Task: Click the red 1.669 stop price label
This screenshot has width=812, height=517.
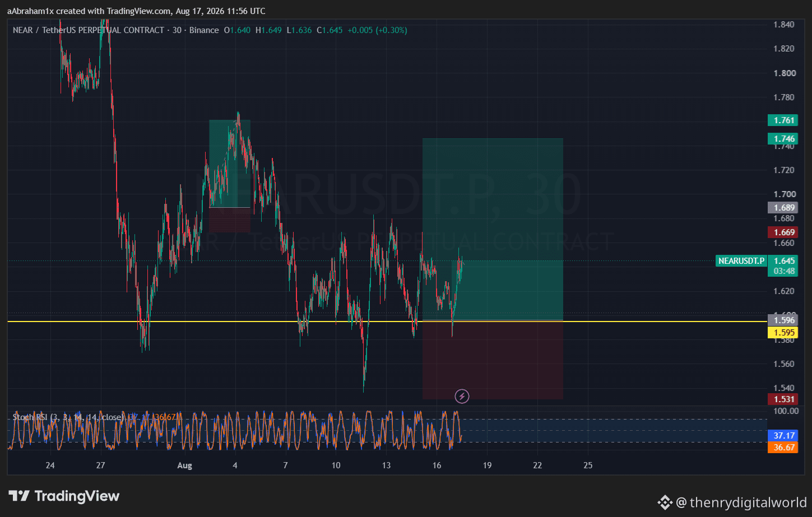Action: tap(784, 232)
